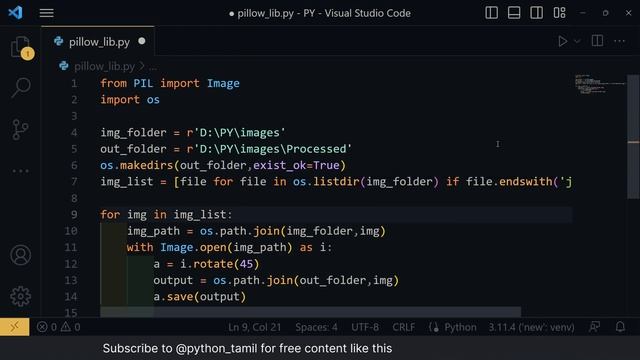Screen dimensions: 640x360
Task: Click the line number 15 in the gutter
Action: coord(71,313)
